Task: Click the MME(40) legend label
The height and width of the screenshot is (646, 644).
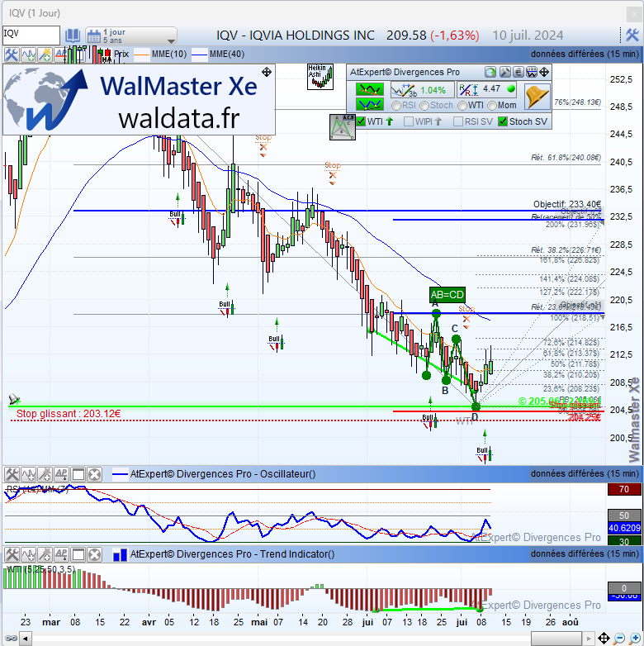Action: tap(227, 55)
